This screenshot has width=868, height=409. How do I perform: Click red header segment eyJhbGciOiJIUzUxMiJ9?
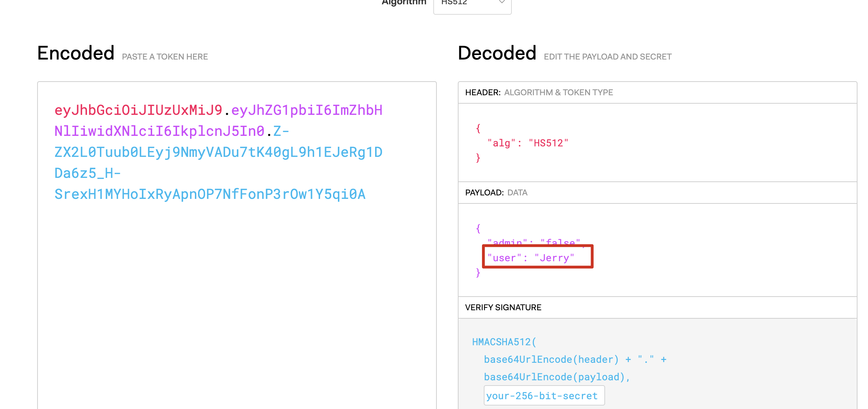pyautogui.click(x=138, y=110)
